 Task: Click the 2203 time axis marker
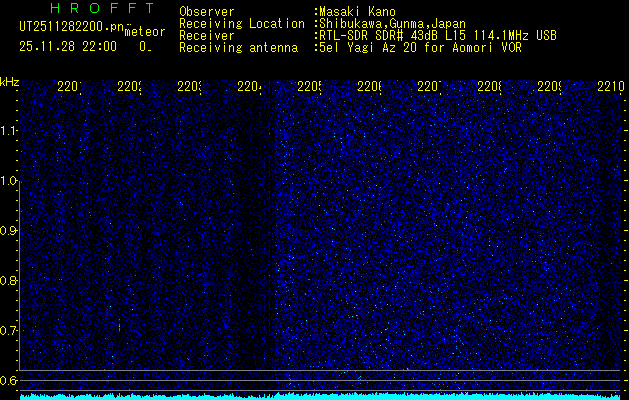[x=189, y=86]
